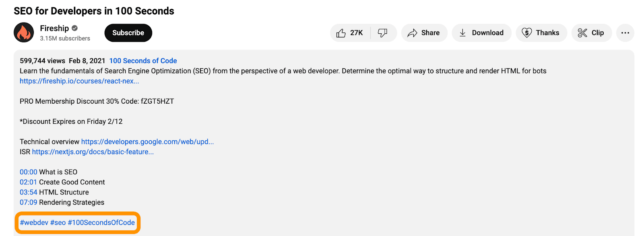Click the Share arrow button
Image resolution: width=644 pixels, height=236 pixels.
pos(424,33)
